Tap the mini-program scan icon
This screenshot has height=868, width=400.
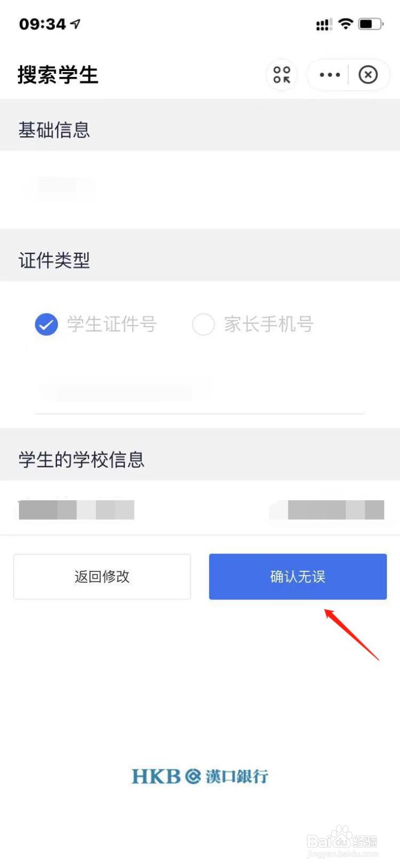(x=281, y=75)
